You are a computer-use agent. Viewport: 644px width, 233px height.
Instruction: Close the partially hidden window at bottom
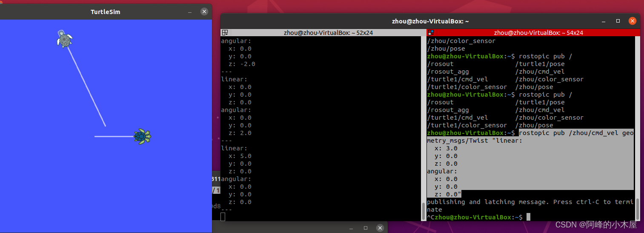[380, 228]
